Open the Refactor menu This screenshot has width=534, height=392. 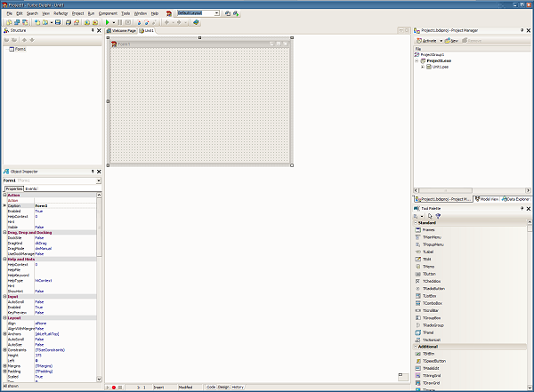(61, 14)
